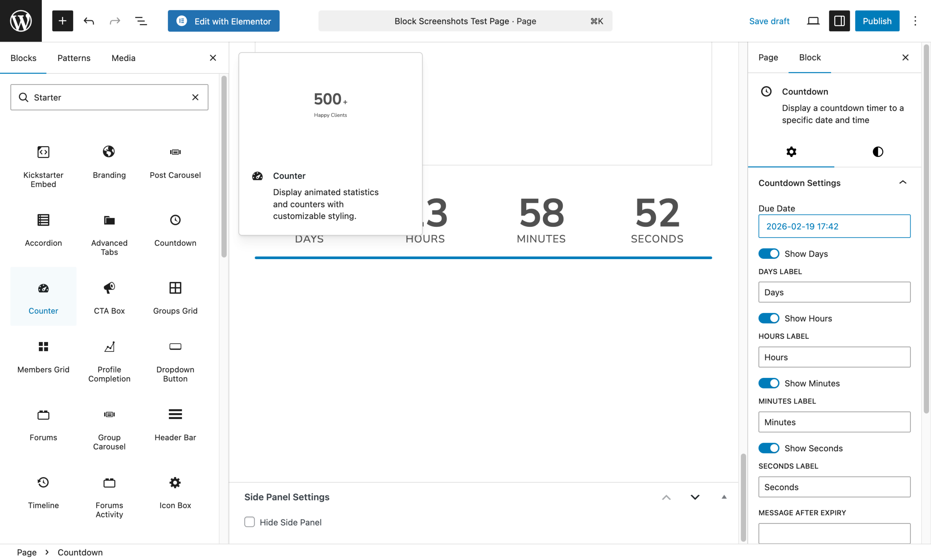This screenshot has height=560, width=931.
Task: Close the block inserter panel
Action: pos(213,58)
